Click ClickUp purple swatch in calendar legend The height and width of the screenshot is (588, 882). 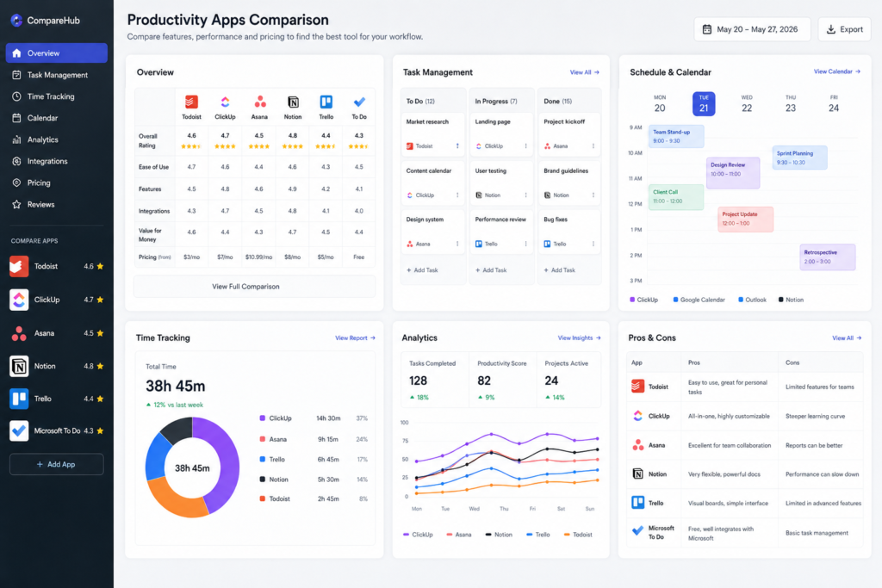(632, 300)
